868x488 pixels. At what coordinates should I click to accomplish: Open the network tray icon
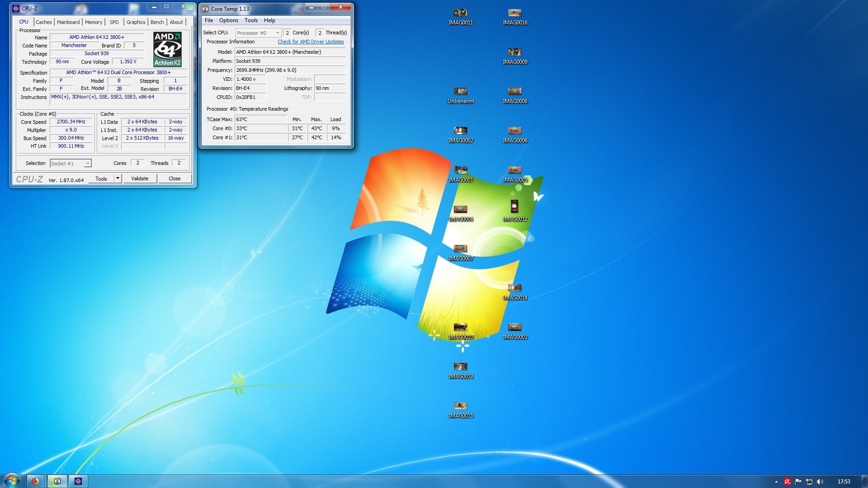(x=809, y=482)
